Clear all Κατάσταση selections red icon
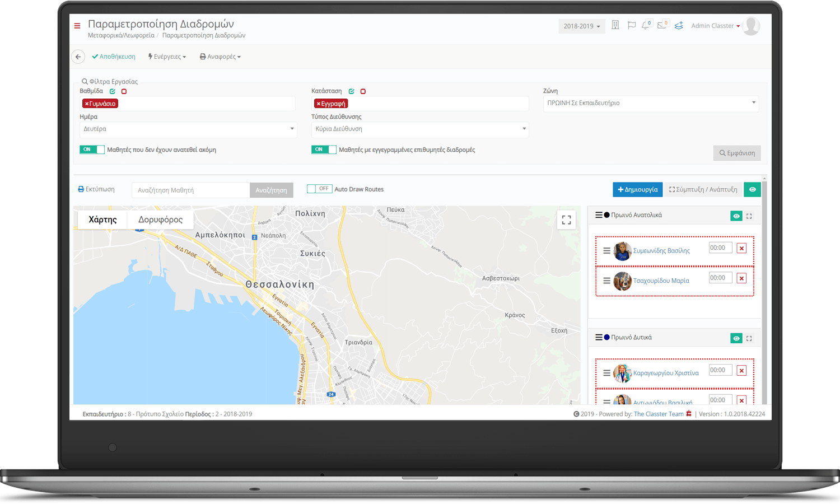The image size is (840, 504). [x=363, y=91]
